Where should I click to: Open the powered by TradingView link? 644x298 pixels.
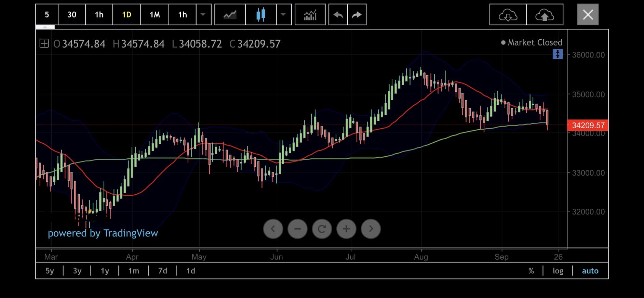tap(103, 233)
